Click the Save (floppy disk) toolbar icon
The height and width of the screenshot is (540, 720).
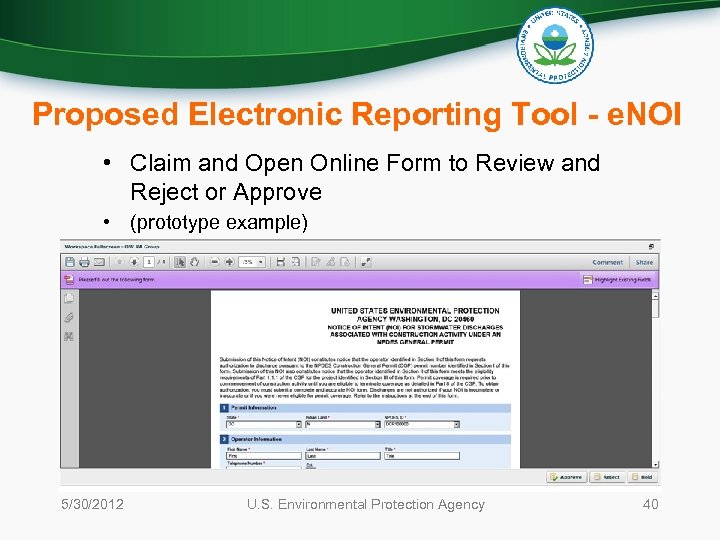point(70,262)
